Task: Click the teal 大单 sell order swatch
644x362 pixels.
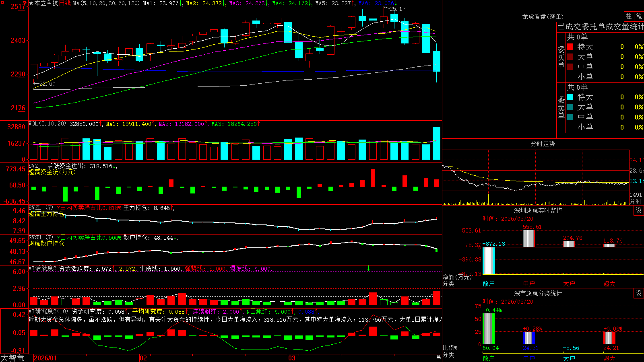Action: pos(570,107)
